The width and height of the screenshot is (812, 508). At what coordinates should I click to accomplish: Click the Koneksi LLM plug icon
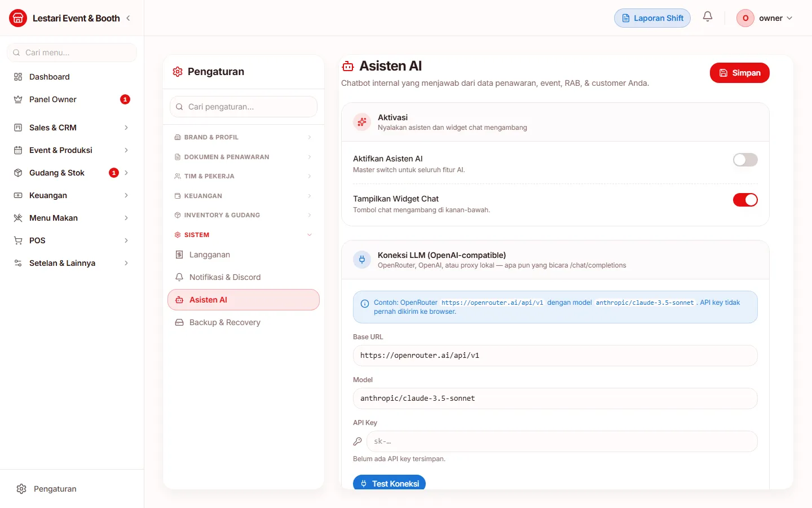362,260
